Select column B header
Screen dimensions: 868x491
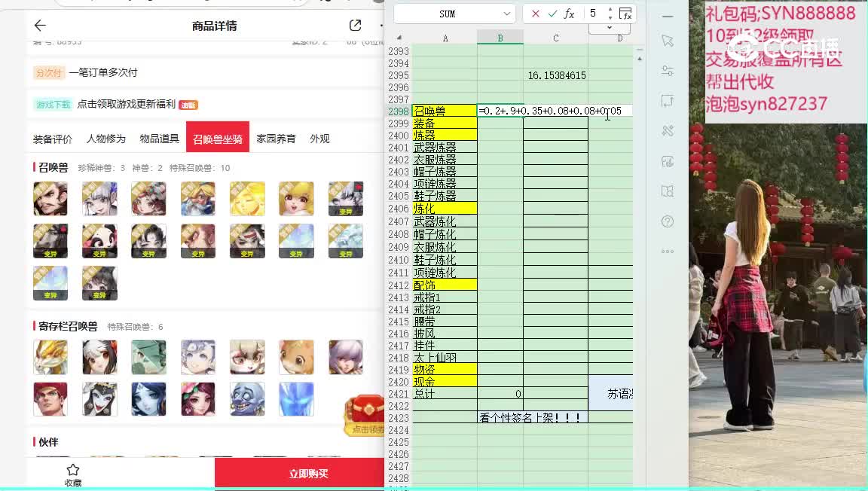click(x=500, y=38)
